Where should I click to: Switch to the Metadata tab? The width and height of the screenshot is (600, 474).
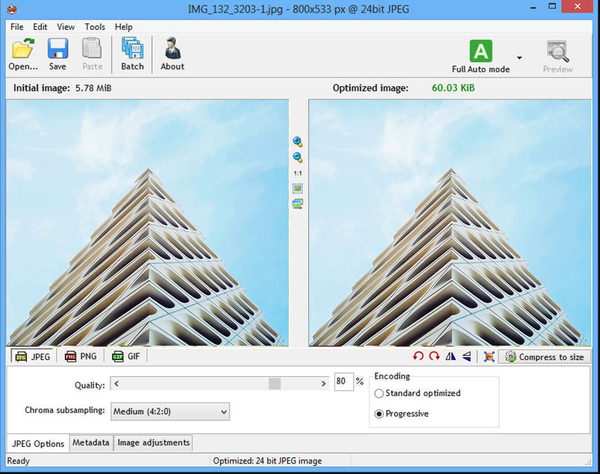coord(91,443)
